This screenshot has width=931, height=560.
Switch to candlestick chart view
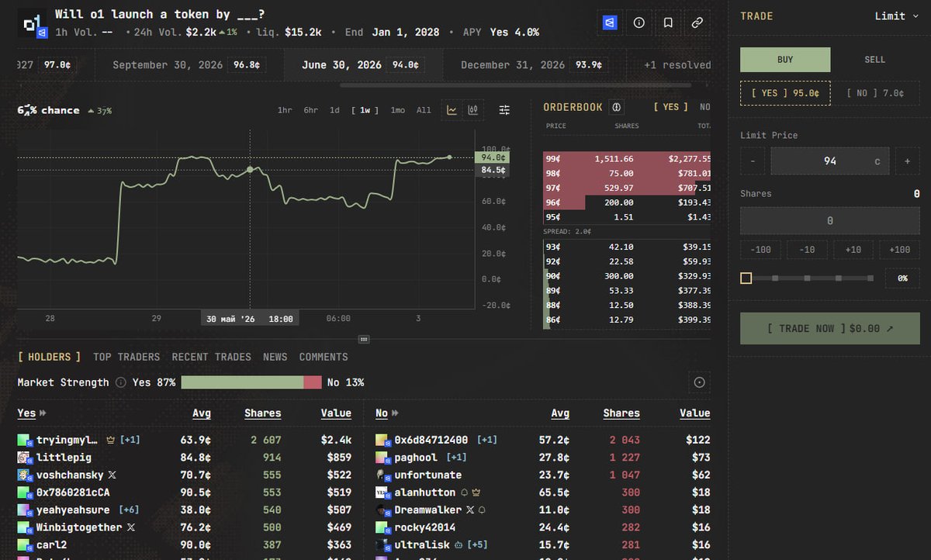coord(472,110)
